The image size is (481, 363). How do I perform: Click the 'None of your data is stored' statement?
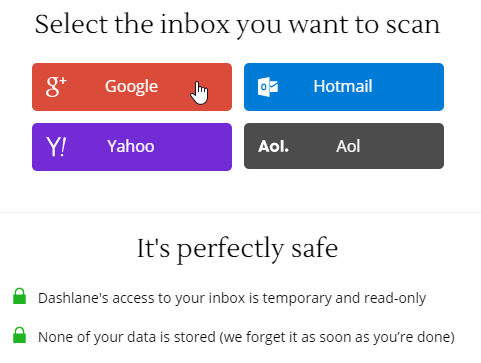click(246, 337)
